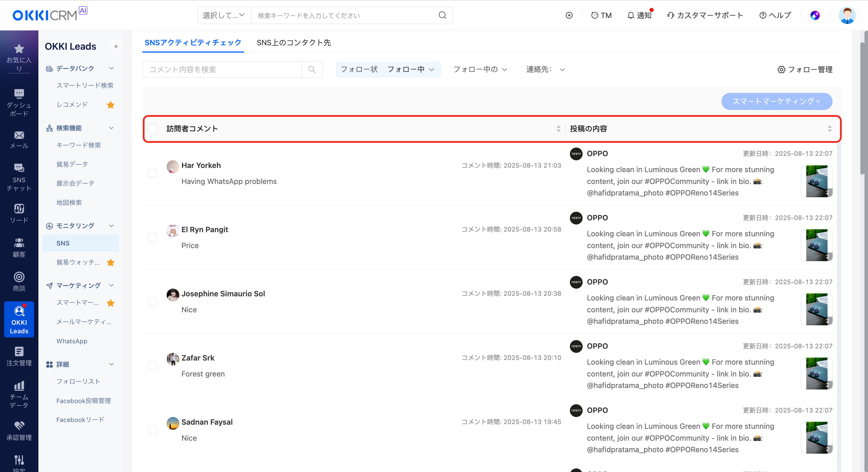This screenshot has width=868, height=472.
Task: Open the フォロー中の filter dropdown
Action: [480, 69]
